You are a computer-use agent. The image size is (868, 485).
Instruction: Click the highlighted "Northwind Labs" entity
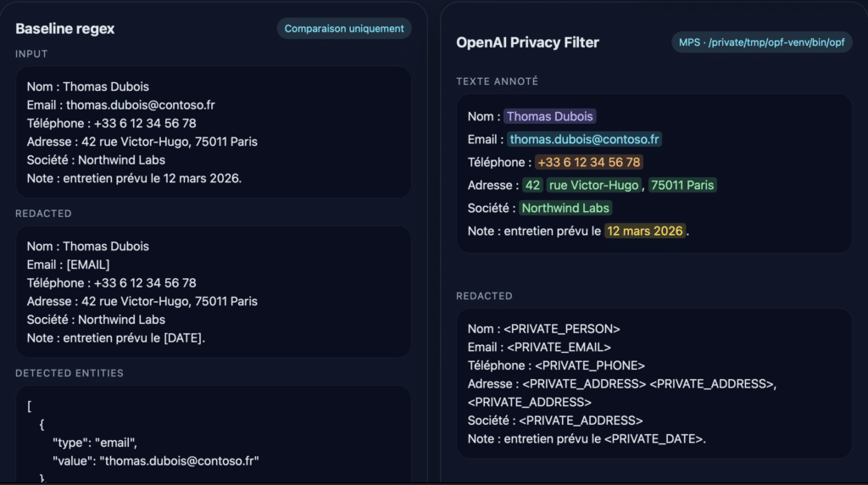(x=565, y=209)
